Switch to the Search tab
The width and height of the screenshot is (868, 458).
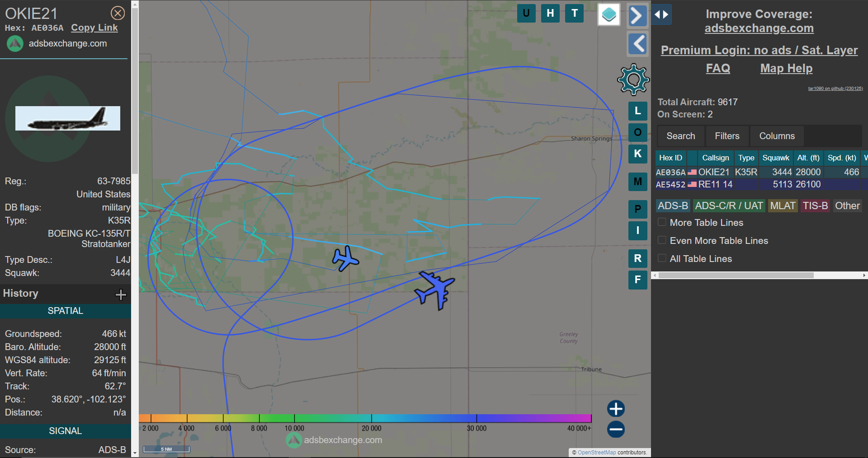681,136
